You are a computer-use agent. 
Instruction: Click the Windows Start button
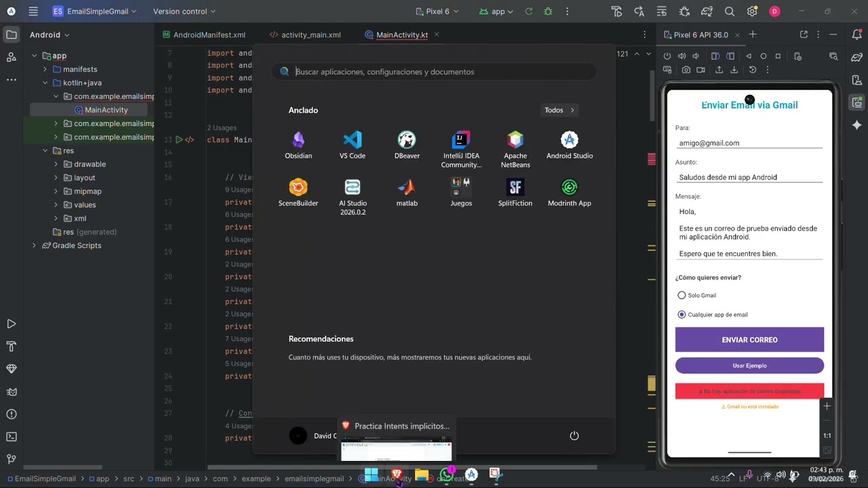371,474
